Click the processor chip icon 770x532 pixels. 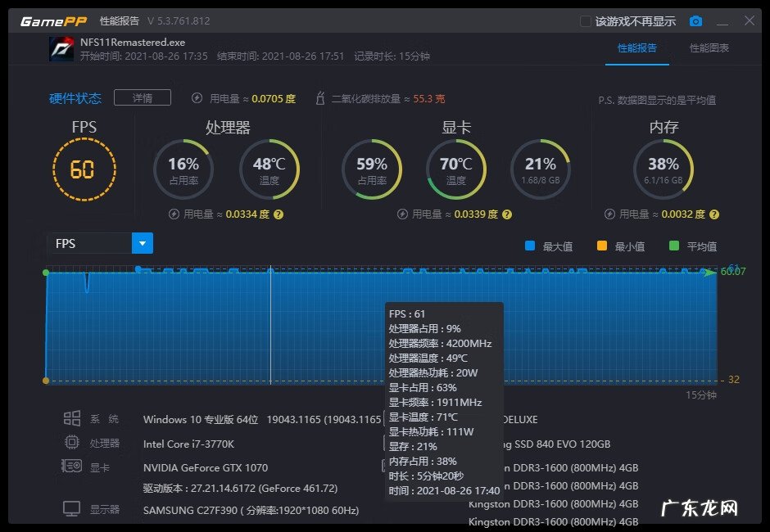coord(72,443)
